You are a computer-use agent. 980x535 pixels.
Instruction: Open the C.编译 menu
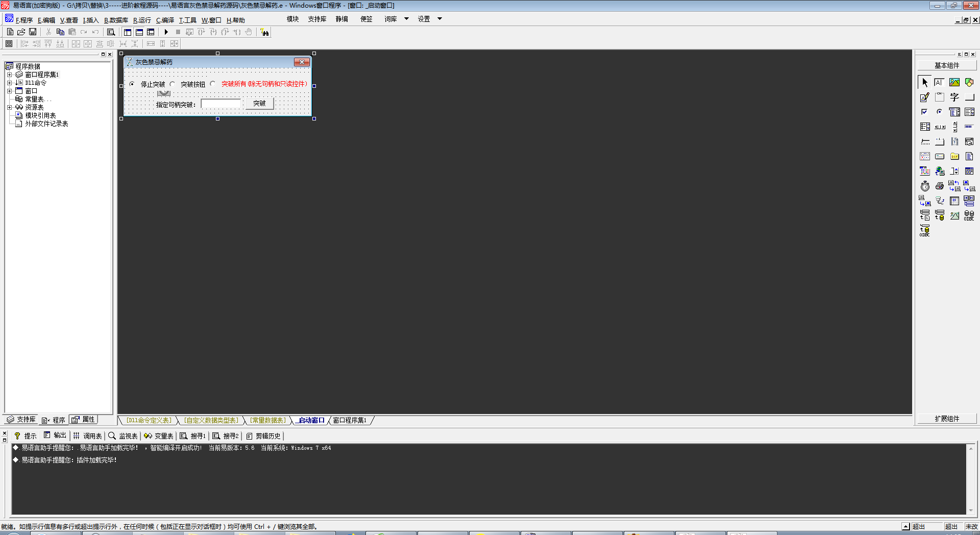pos(165,20)
